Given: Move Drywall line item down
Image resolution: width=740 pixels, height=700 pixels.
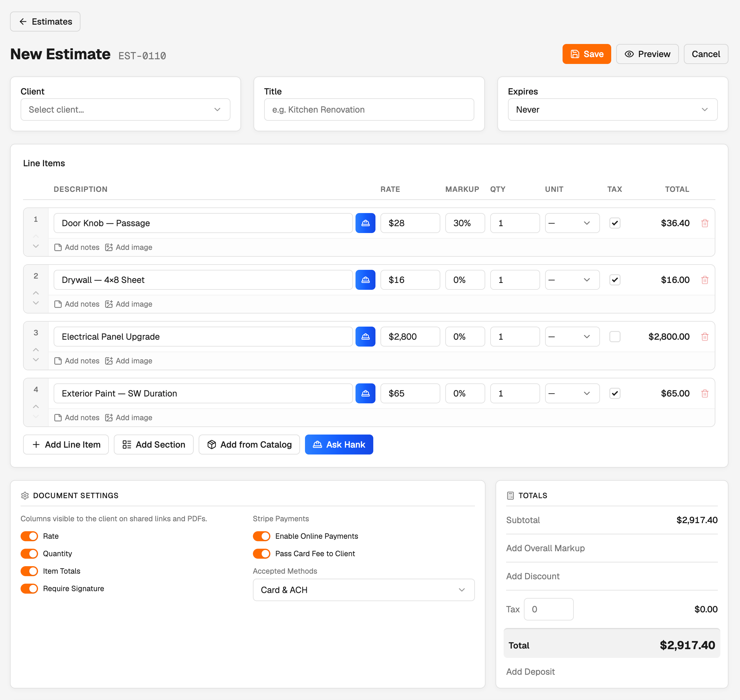Looking at the screenshot, I should (36, 303).
